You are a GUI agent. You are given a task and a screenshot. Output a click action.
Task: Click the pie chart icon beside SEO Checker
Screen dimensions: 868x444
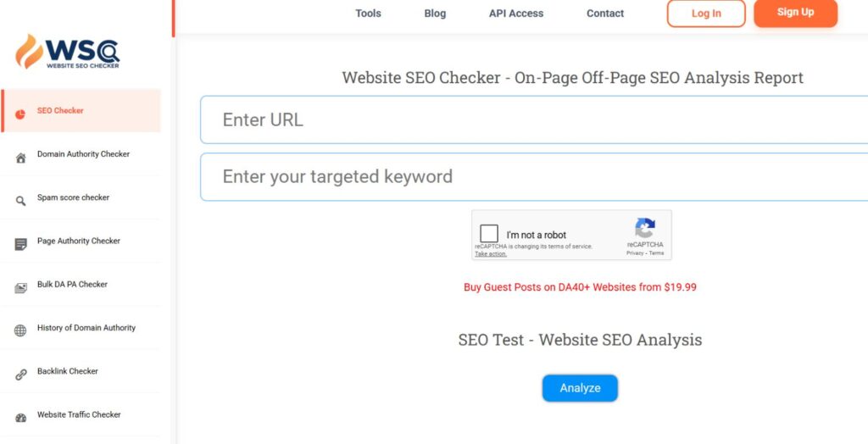click(20, 114)
